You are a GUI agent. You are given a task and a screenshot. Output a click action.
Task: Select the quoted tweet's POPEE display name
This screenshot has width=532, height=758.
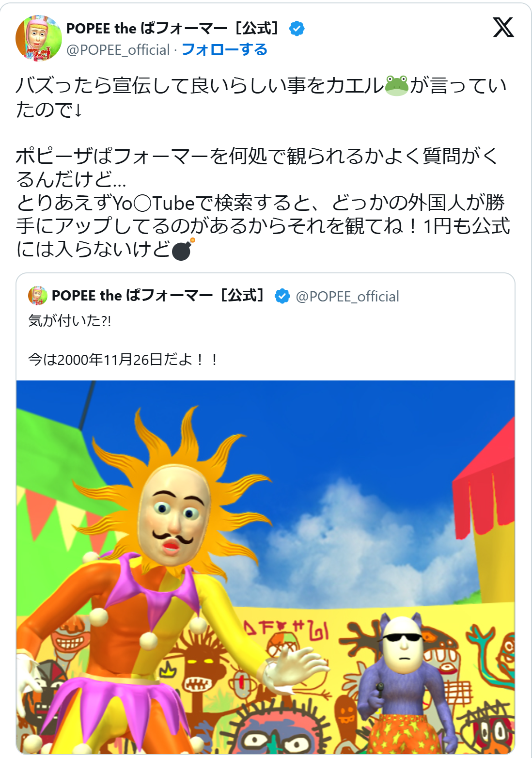click(x=158, y=296)
